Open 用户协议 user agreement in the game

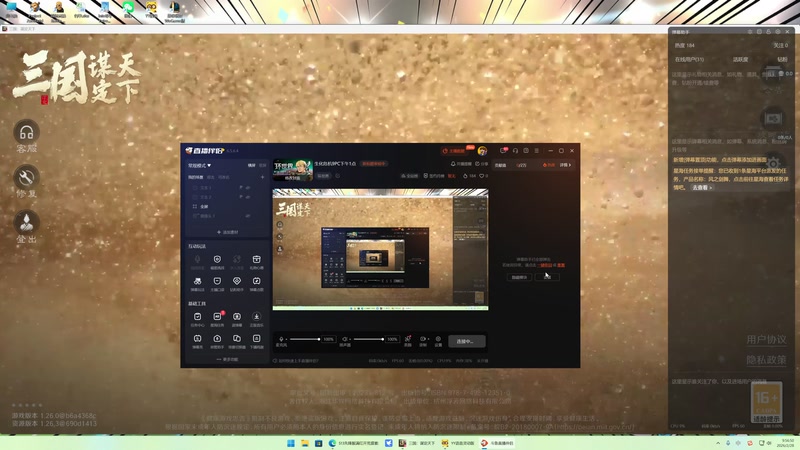click(766, 340)
